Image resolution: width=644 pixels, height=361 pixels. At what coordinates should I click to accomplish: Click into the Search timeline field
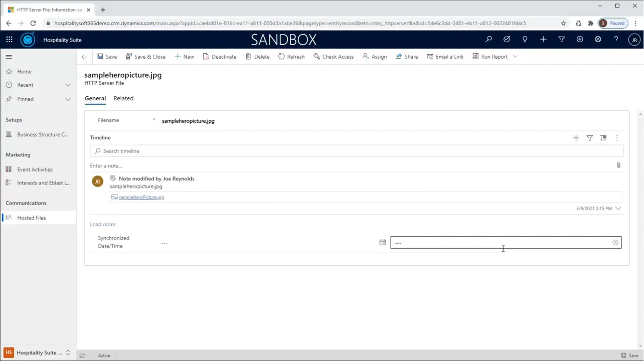tap(357, 151)
